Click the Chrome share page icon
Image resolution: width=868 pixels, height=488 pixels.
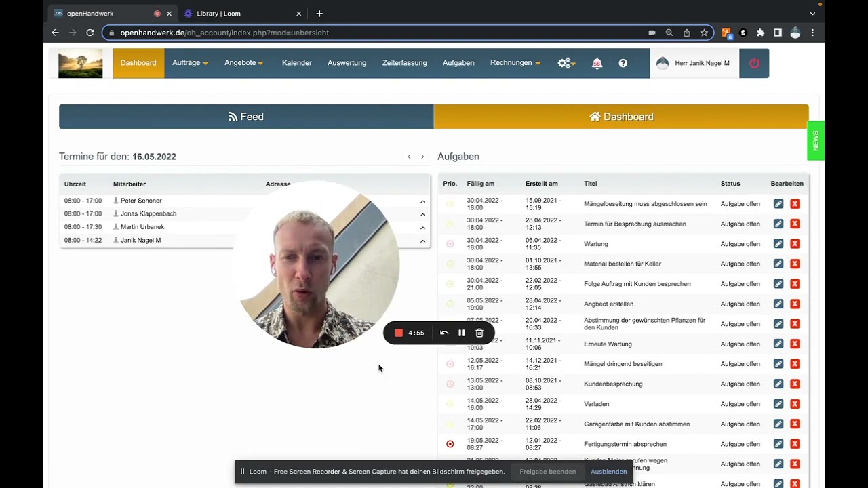687,33
